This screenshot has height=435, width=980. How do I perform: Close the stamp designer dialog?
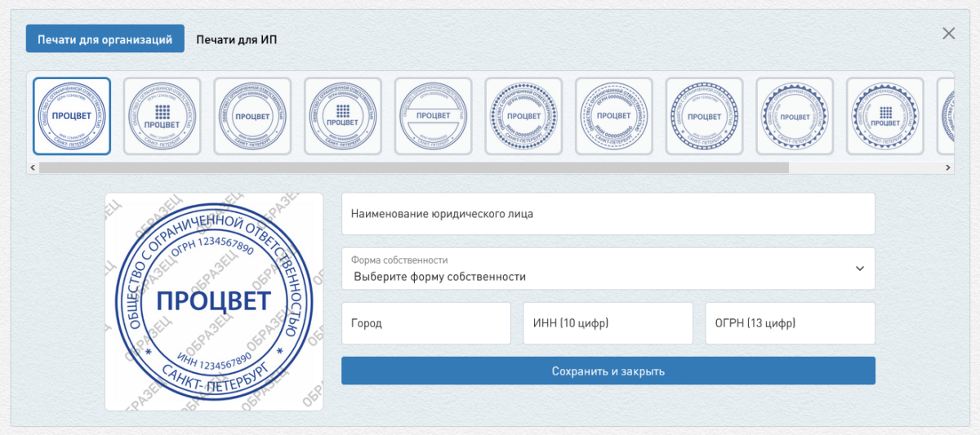pyautogui.click(x=948, y=33)
